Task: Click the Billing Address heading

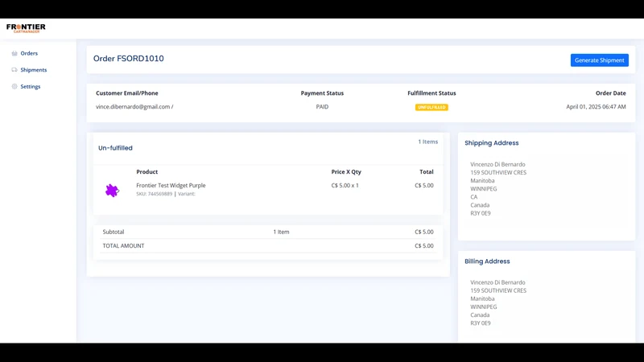Action: (487, 261)
